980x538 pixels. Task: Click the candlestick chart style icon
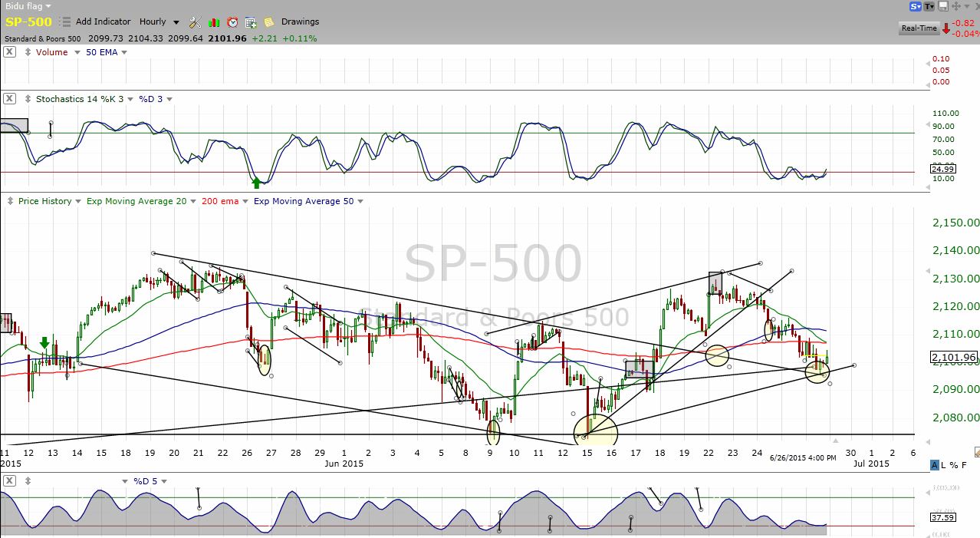[215, 22]
